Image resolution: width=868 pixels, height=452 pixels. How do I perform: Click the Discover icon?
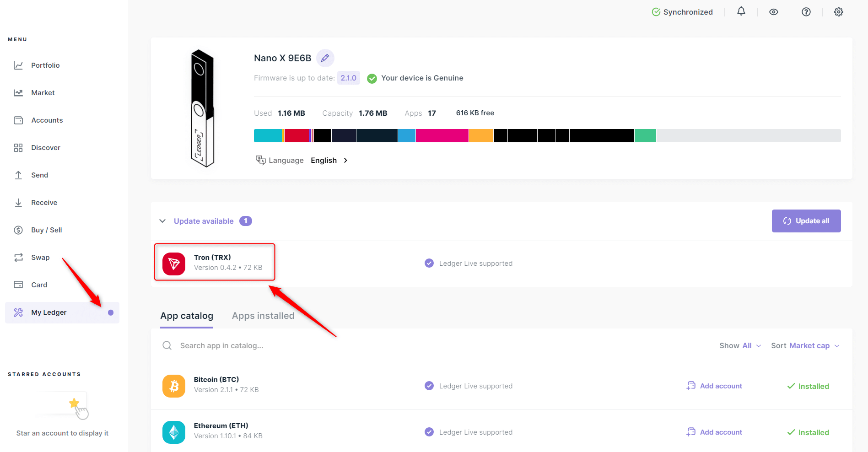pos(18,147)
